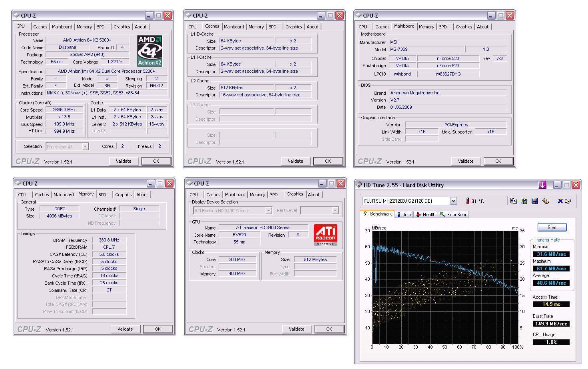The height and width of the screenshot is (369, 588).
Task: Open SPD tab in the Mainboard tab window
Action: pyautogui.click(x=443, y=27)
